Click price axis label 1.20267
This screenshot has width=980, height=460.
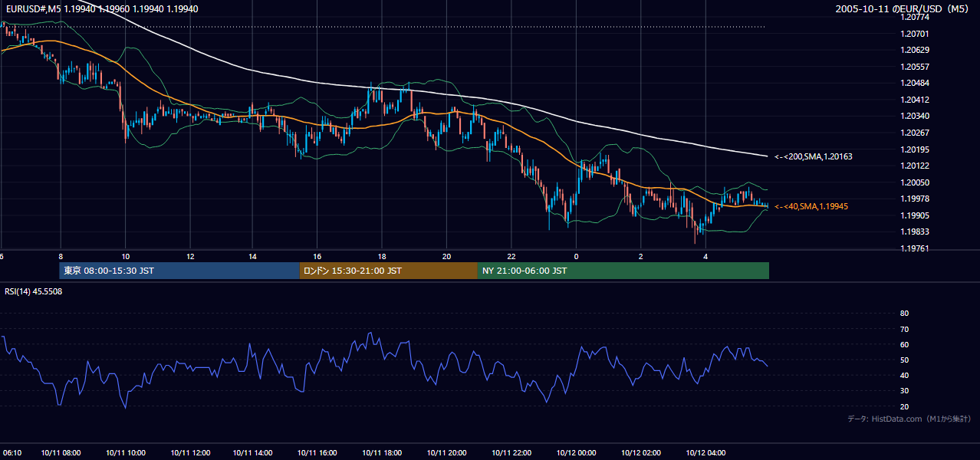tap(914, 133)
